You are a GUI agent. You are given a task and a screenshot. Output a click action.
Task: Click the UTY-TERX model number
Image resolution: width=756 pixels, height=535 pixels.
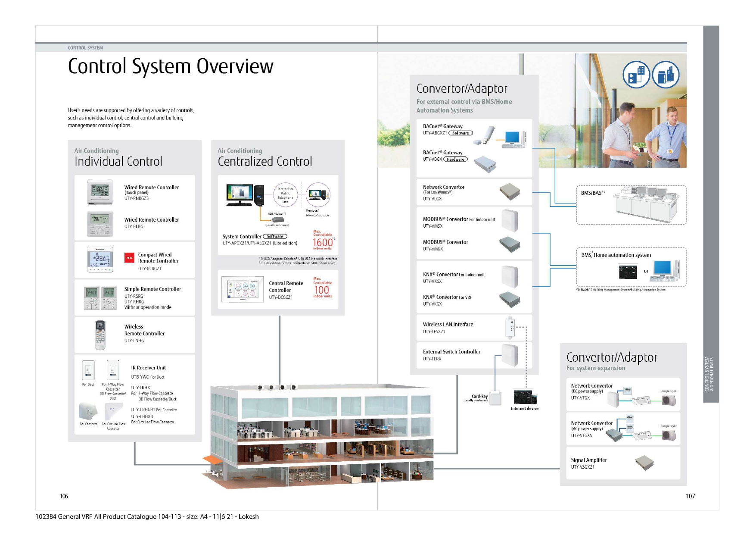tap(432, 359)
